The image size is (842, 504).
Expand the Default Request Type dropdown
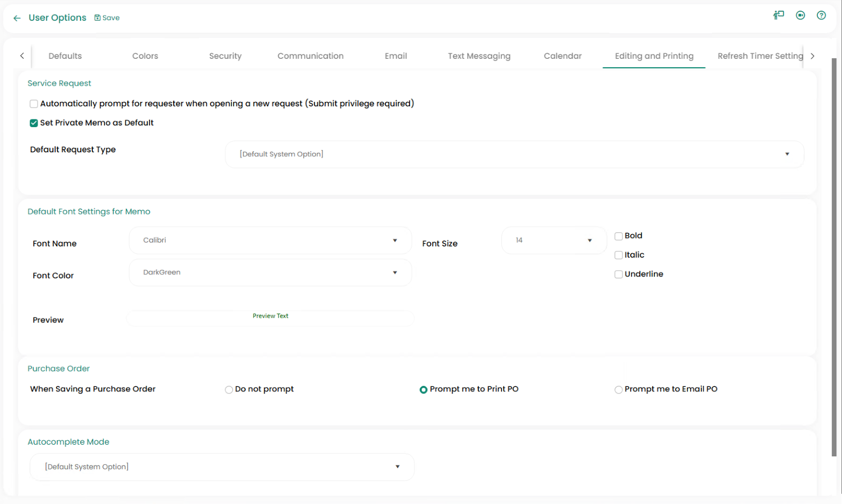tap(514, 154)
